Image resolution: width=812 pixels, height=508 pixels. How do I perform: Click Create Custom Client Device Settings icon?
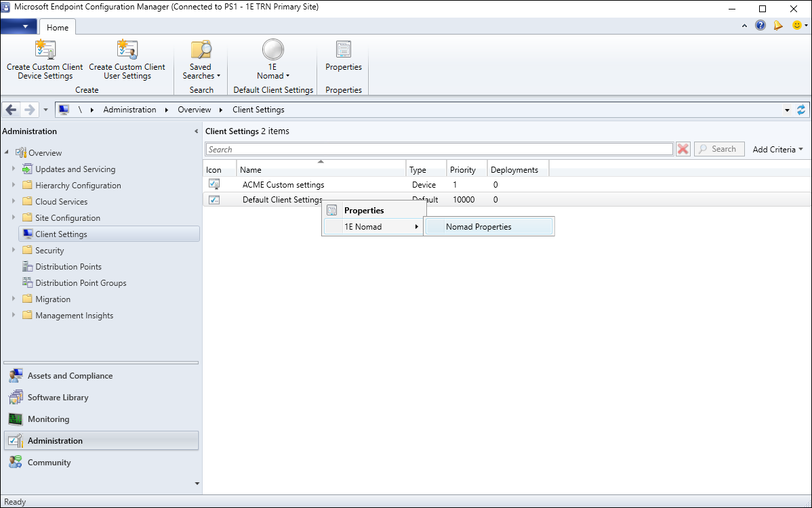pyautogui.click(x=45, y=50)
